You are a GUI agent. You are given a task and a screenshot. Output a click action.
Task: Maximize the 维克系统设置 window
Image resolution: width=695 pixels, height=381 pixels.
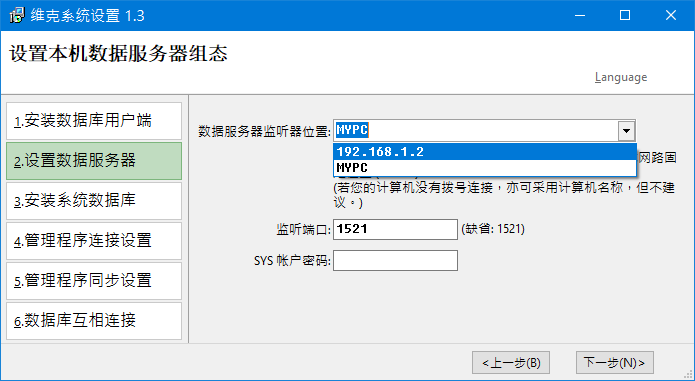tap(625, 16)
